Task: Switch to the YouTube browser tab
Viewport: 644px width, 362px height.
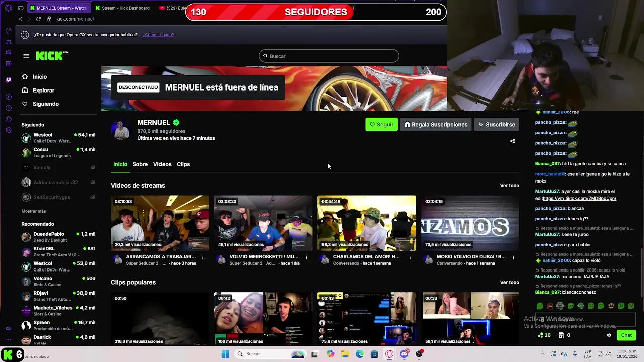Action: coord(172,8)
